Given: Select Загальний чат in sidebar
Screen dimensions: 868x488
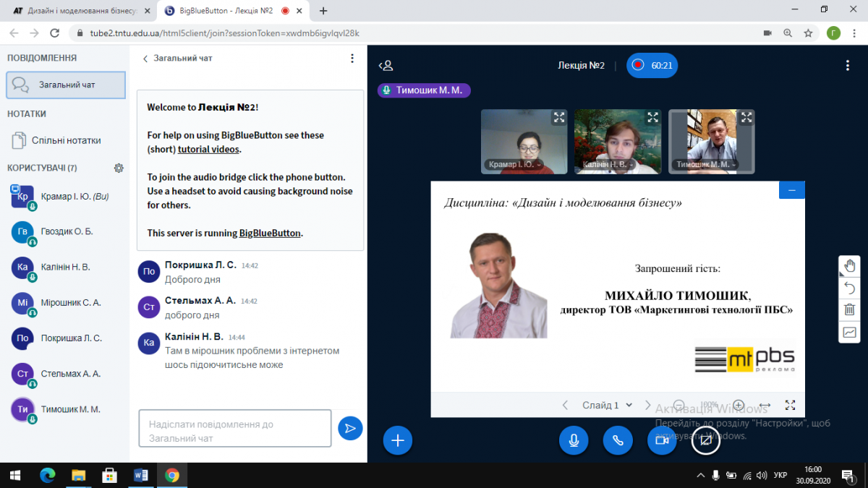Looking at the screenshot, I should coord(66,85).
